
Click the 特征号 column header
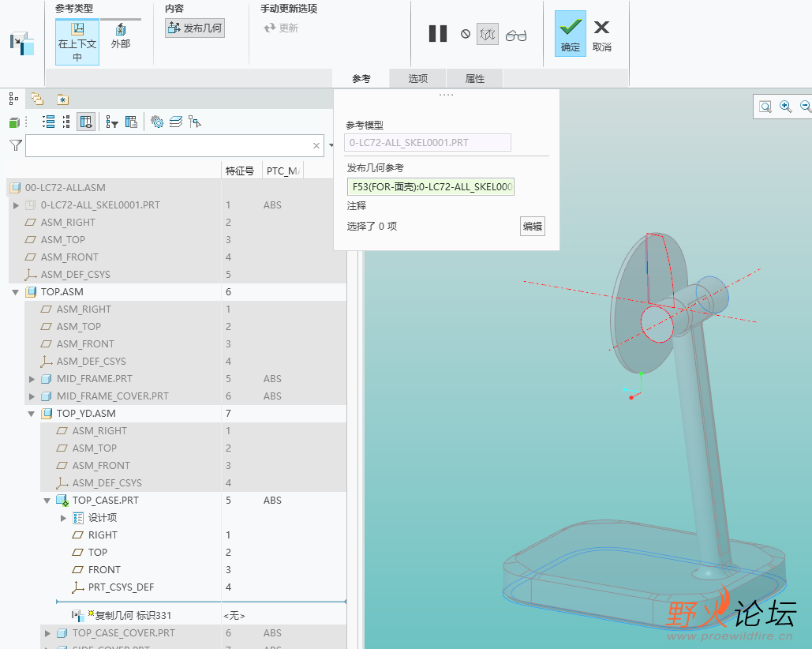click(x=240, y=171)
